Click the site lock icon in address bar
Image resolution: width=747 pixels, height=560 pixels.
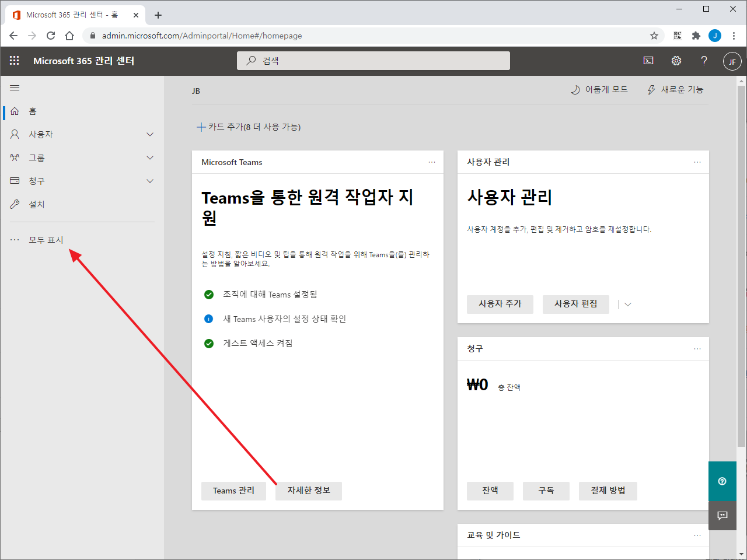click(x=92, y=36)
